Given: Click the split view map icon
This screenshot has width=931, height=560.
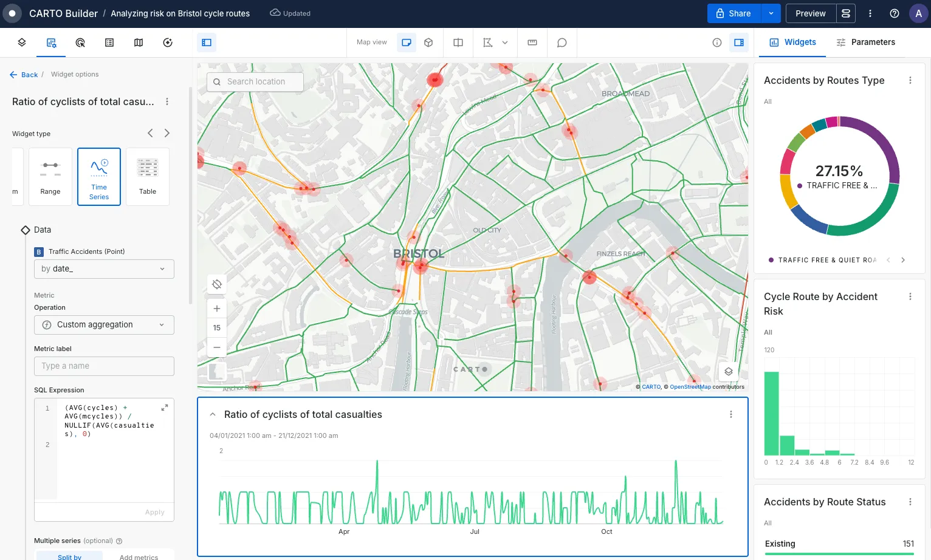Looking at the screenshot, I should click(x=458, y=43).
